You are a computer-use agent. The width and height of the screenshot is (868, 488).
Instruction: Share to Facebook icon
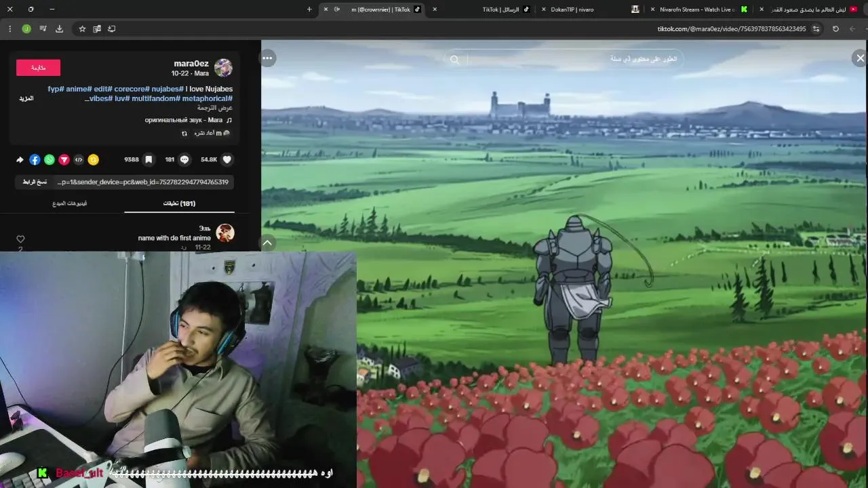[35, 160]
